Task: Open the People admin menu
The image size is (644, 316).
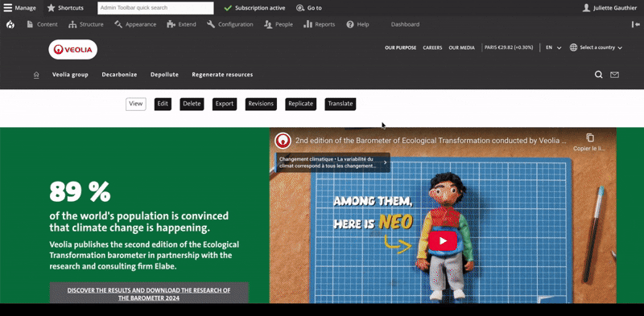Action: 279,25
